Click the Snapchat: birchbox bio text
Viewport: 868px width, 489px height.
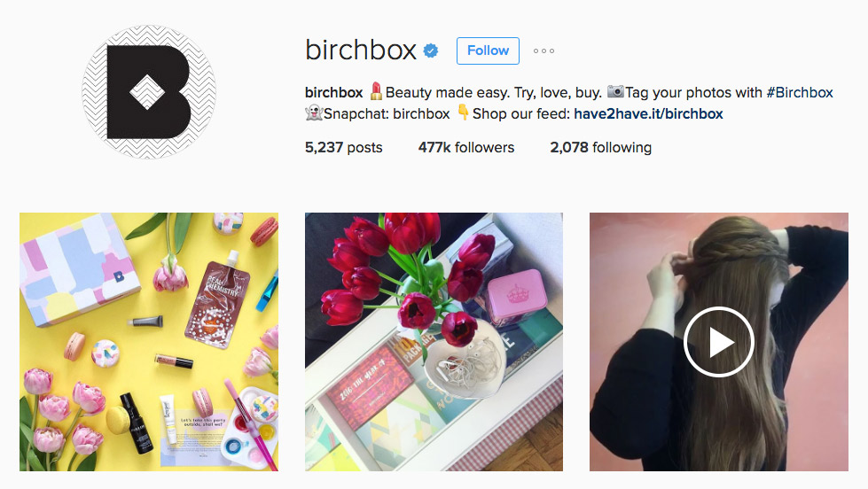[387, 114]
